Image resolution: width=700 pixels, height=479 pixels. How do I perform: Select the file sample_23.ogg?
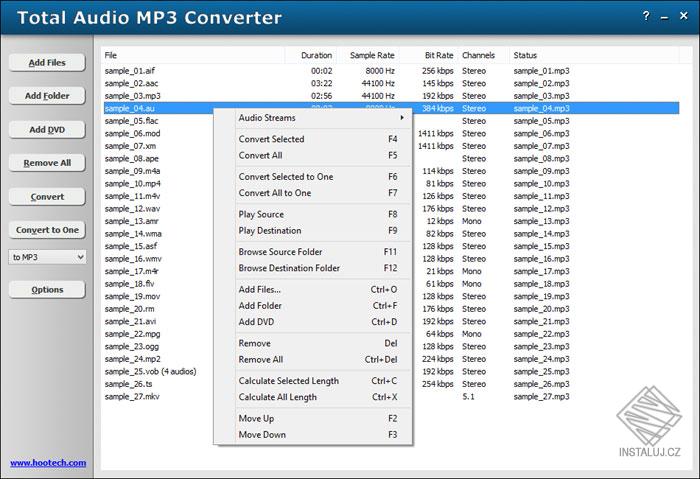[x=132, y=346]
